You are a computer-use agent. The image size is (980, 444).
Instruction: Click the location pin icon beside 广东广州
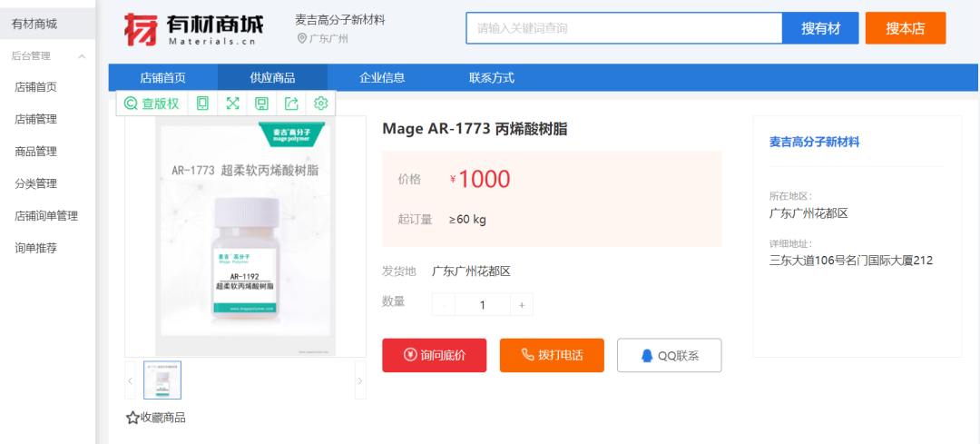click(x=302, y=39)
